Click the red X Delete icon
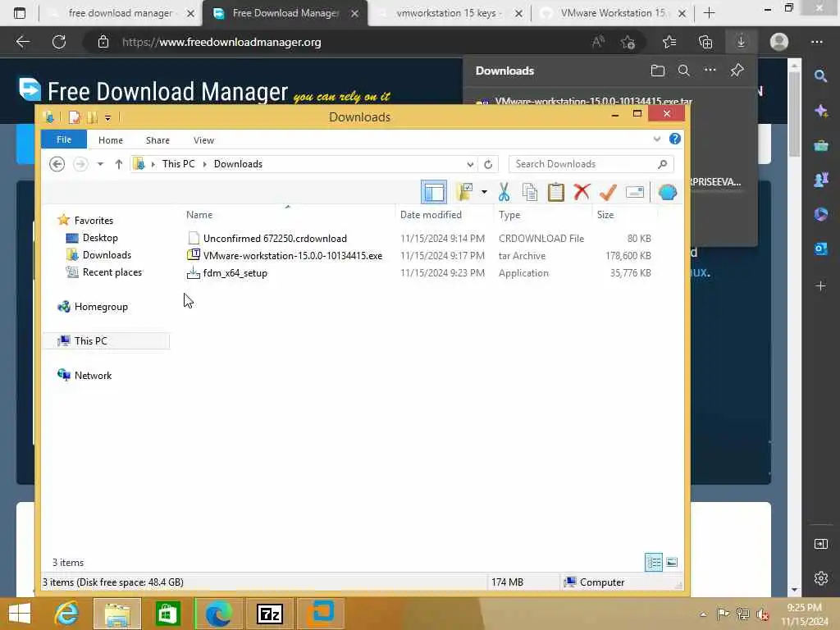The height and width of the screenshot is (630, 840). click(x=582, y=192)
